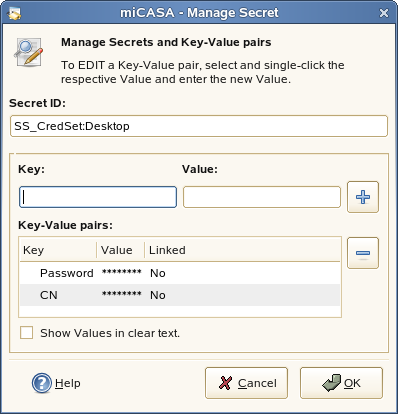The image size is (398, 414).
Task: Focus the Key input field
Action: pos(98,197)
